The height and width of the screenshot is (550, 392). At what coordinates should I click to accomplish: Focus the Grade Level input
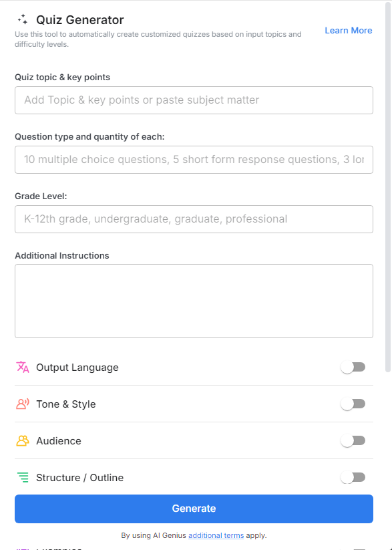(194, 219)
